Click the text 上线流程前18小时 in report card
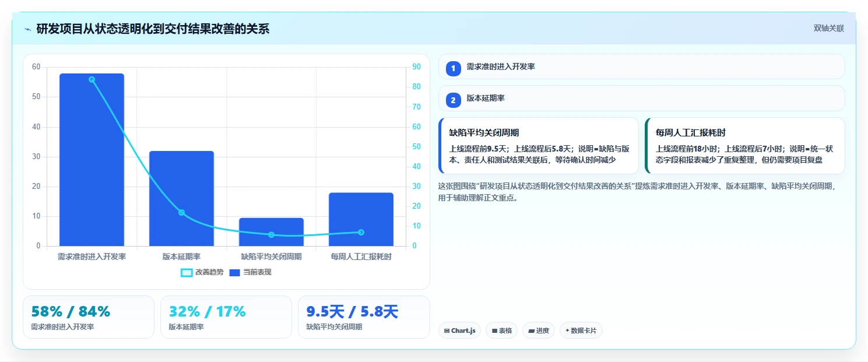This screenshot has height=362, width=868. point(688,148)
